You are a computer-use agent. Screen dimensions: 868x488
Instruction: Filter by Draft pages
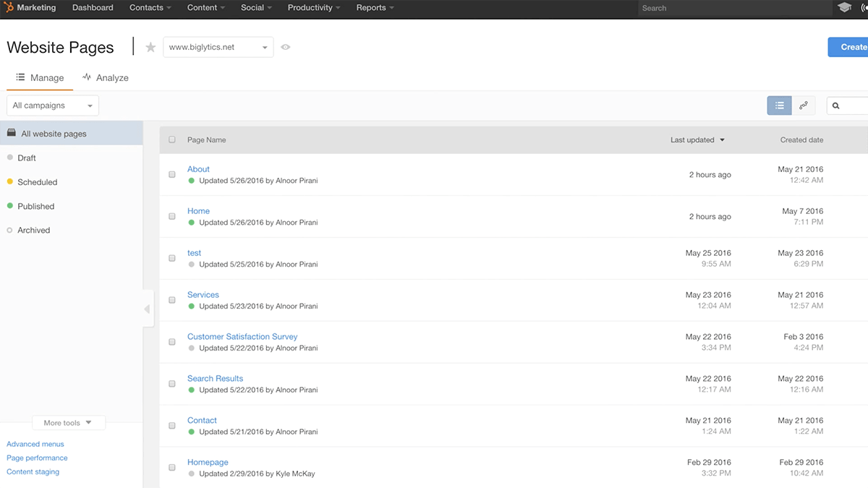(x=27, y=158)
